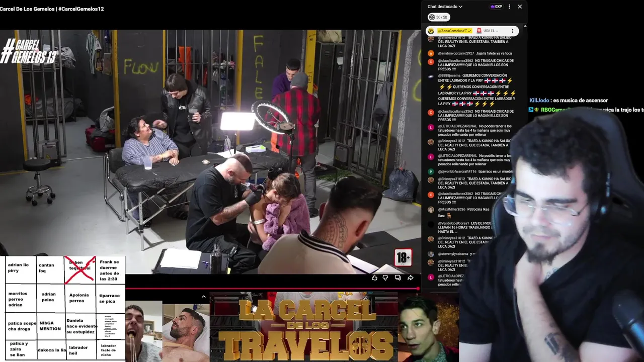Open the crown 0XP points badge
Screen dimensions: 644x362
[x=496, y=7]
